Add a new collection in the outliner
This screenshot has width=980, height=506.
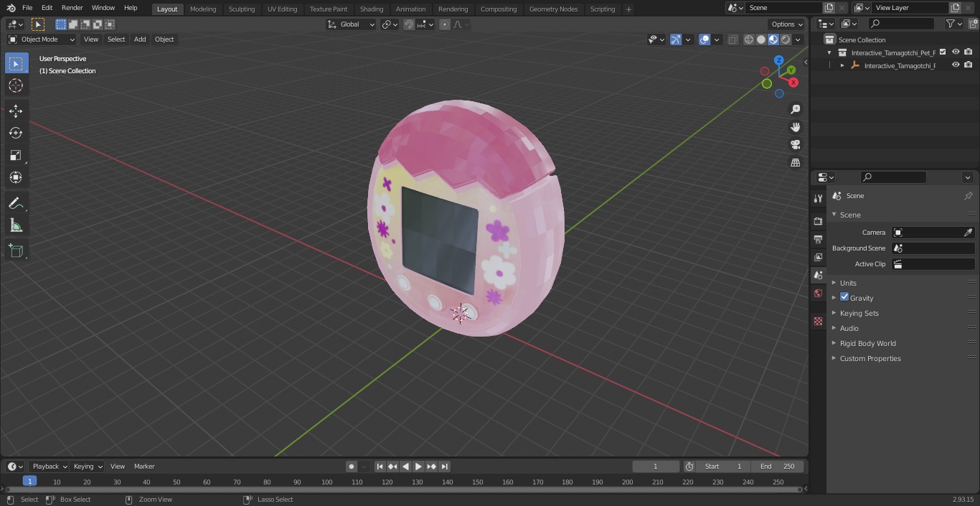pos(973,24)
